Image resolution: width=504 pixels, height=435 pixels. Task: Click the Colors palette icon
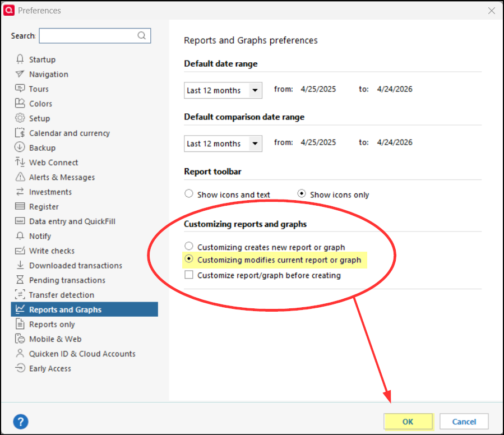pyautogui.click(x=20, y=103)
